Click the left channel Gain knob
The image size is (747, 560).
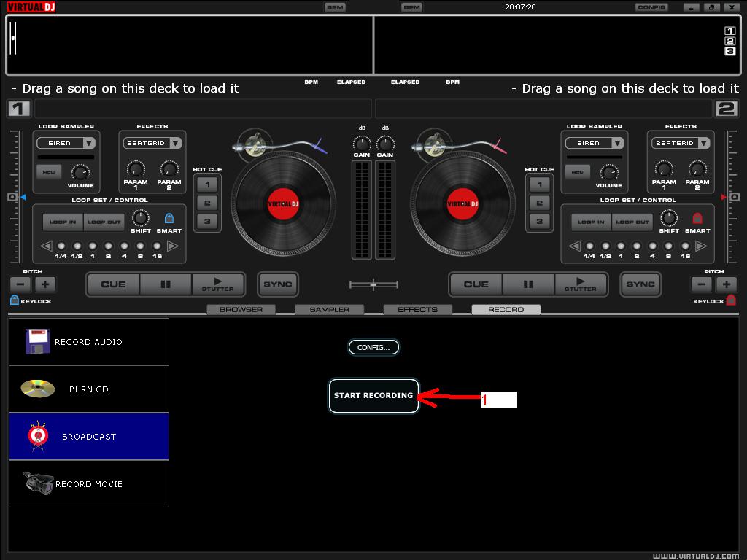(x=362, y=144)
